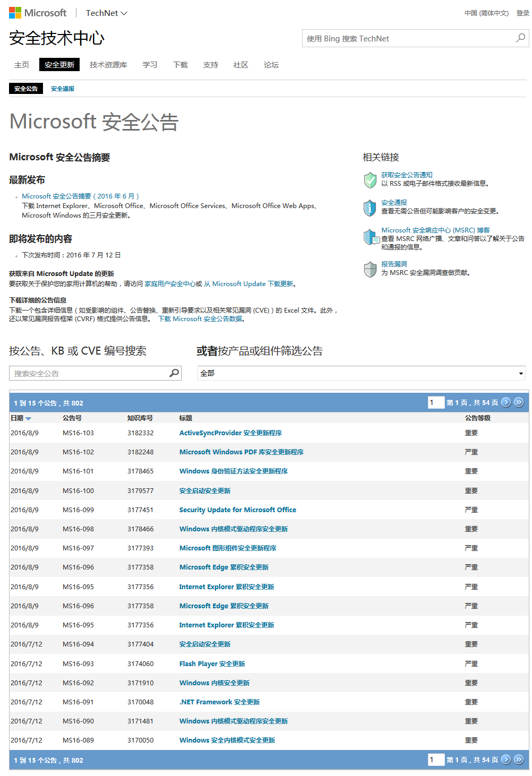Open the TechNet dropdown menu
Viewport: 532px width, 776px height.
coord(106,13)
